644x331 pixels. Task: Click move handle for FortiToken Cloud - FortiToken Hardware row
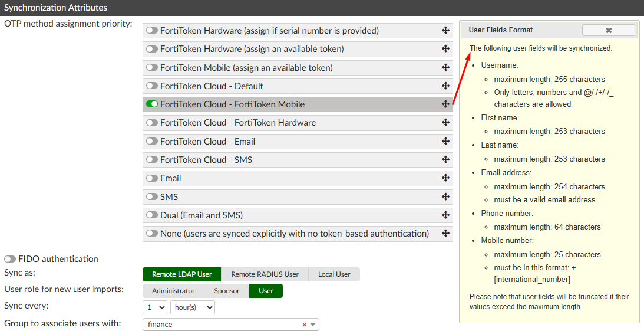point(445,123)
